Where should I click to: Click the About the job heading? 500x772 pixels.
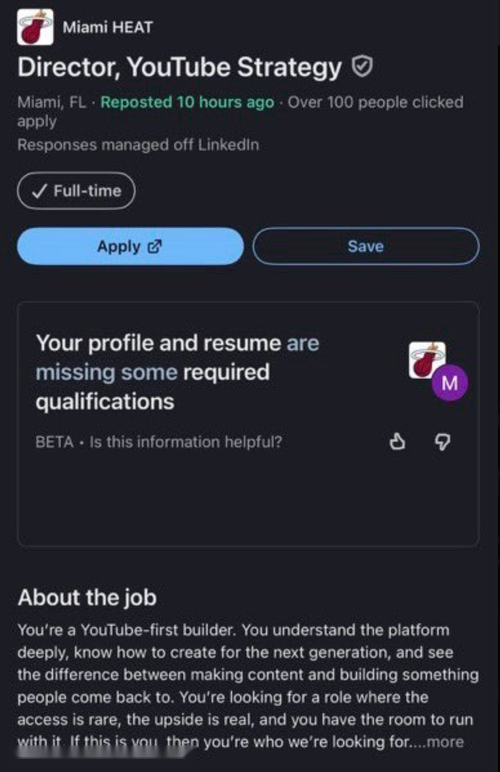[87, 597]
